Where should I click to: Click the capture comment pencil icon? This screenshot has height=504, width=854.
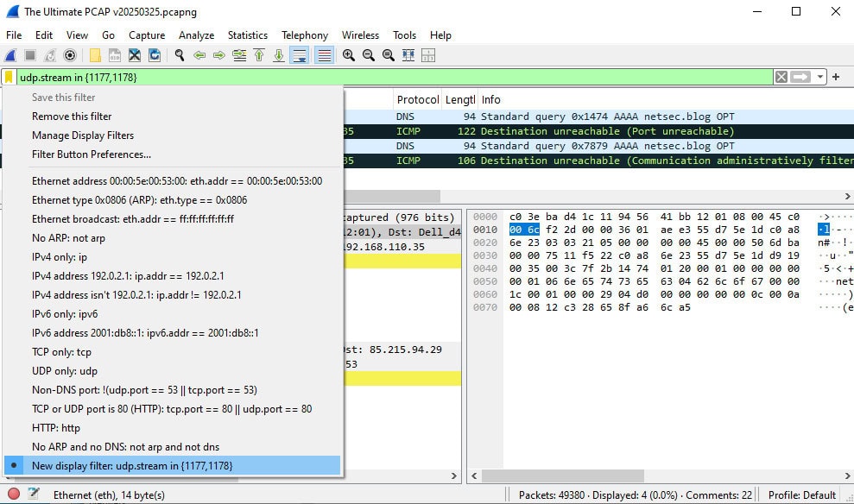click(32, 495)
